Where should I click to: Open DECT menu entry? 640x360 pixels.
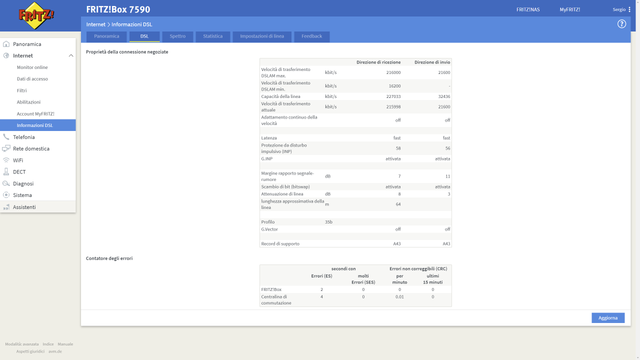pyautogui.click(x=19, y=172)
